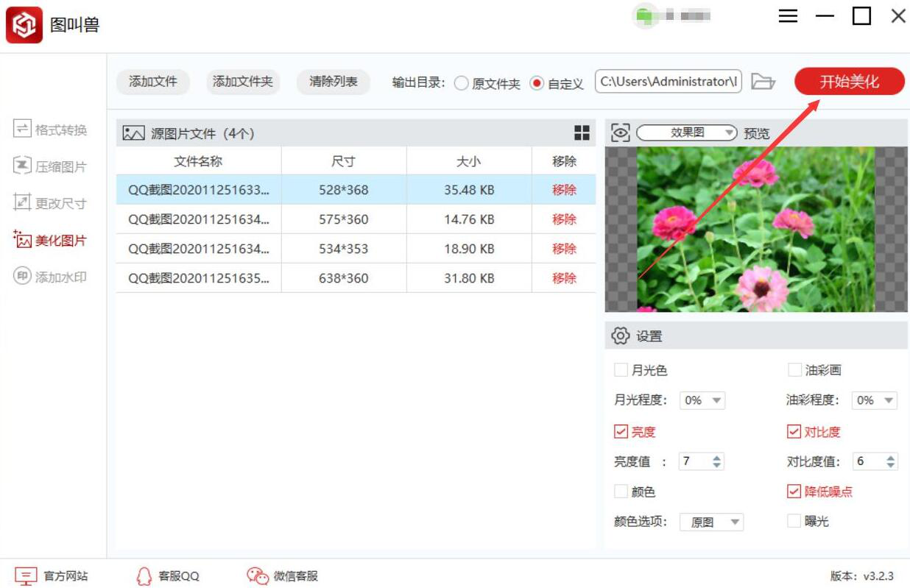The image size is (910, 588).
Task: Select file row with size 35.48 KB
Action: 356,190
